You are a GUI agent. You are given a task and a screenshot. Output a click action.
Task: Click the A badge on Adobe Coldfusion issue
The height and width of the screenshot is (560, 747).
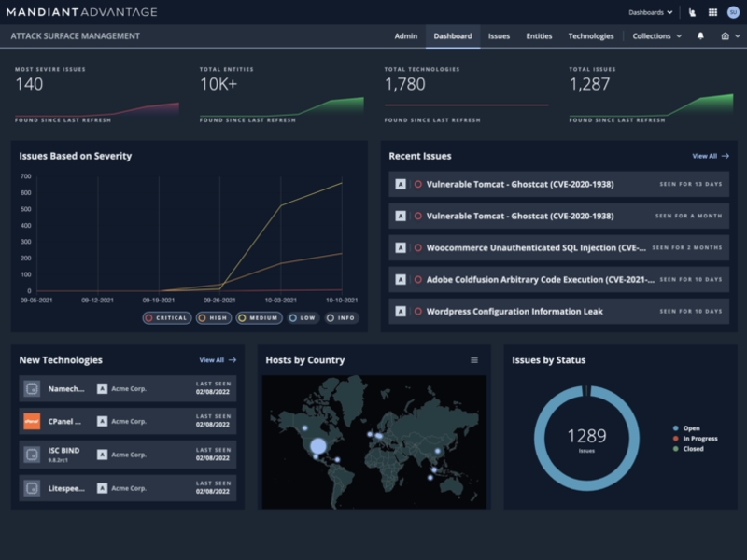point(401,279)
